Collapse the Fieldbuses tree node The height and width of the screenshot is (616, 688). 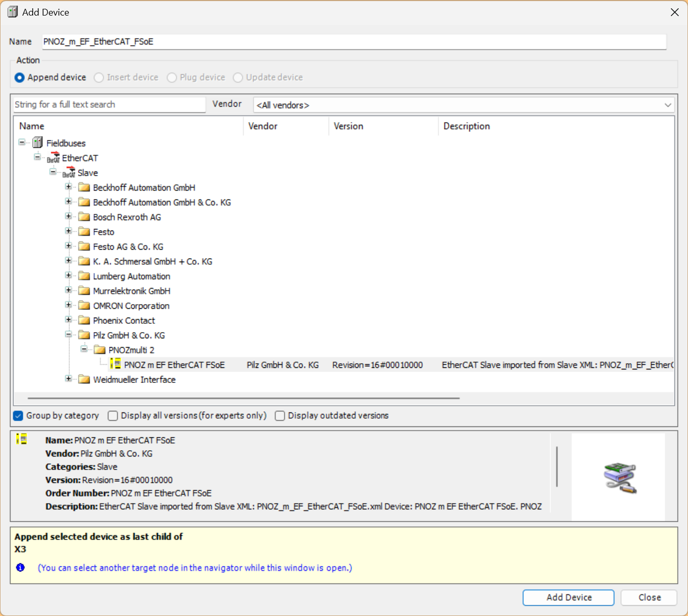tap(22, 142)
